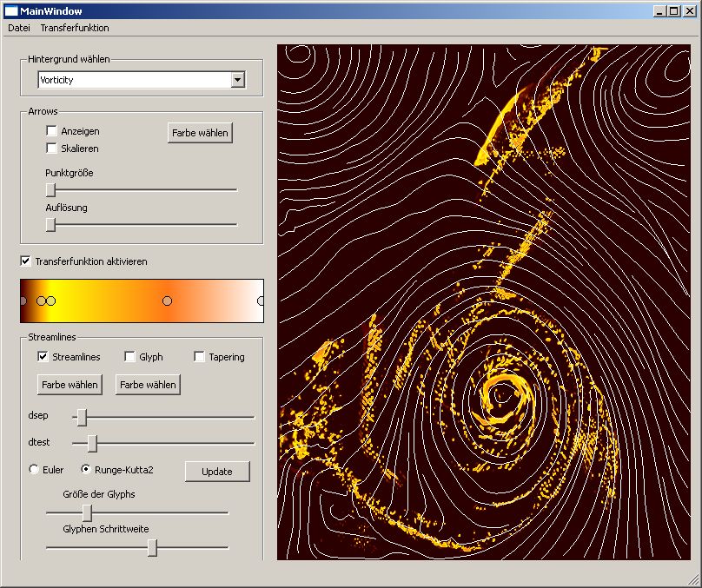Screen dimensions: 702x588
Task: Choose the Runge-Kutta2 radio button
Action: tap(87, 470)
